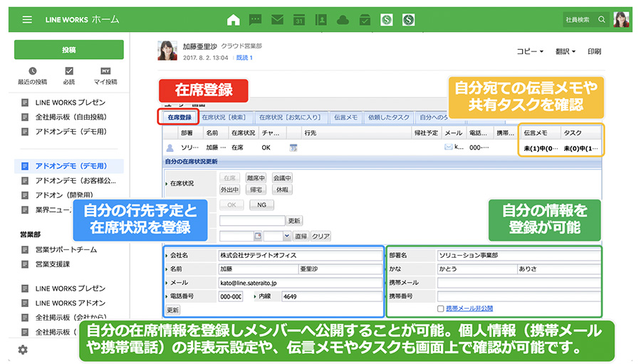Click the メール address input field
The image size is (641, 364).
pos(301,283)
